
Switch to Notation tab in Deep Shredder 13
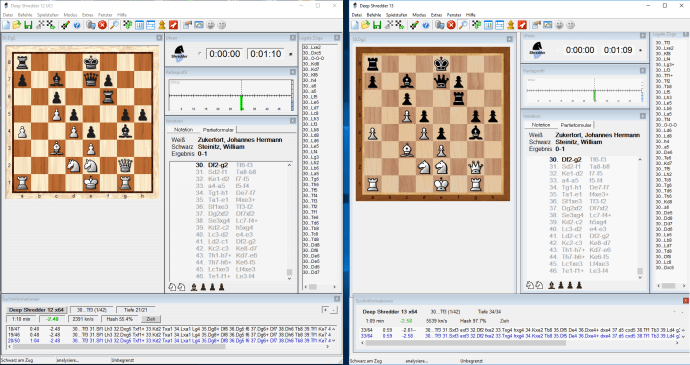(x=541, y=125)
